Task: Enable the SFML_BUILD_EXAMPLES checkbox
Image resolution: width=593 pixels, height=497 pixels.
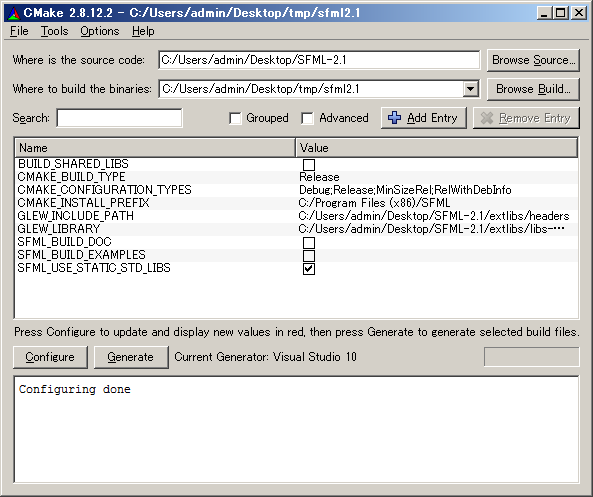Action: click(x=309, y=256)
